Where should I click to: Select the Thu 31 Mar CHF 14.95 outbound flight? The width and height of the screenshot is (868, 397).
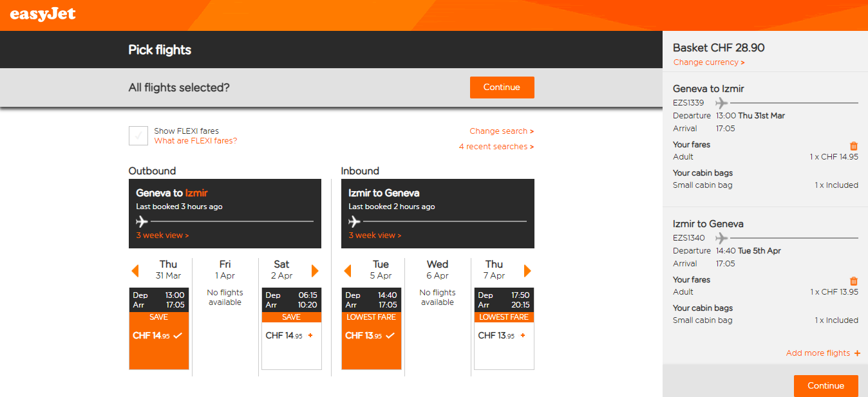coord(159,329)
